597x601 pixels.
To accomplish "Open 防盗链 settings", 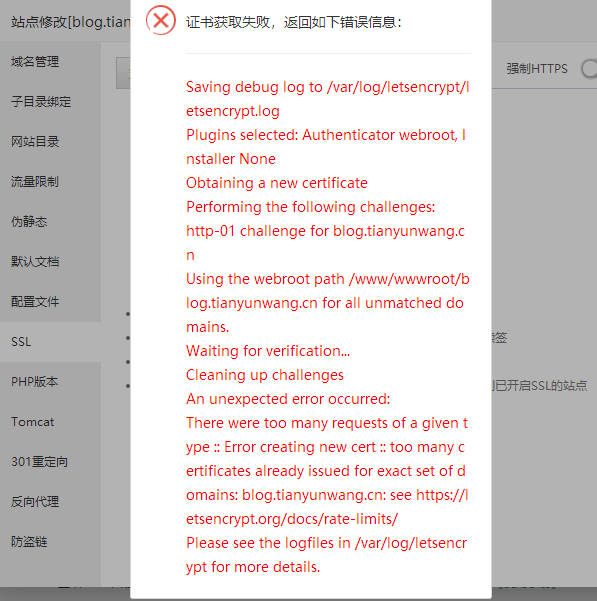I will (x=29, y=542).
